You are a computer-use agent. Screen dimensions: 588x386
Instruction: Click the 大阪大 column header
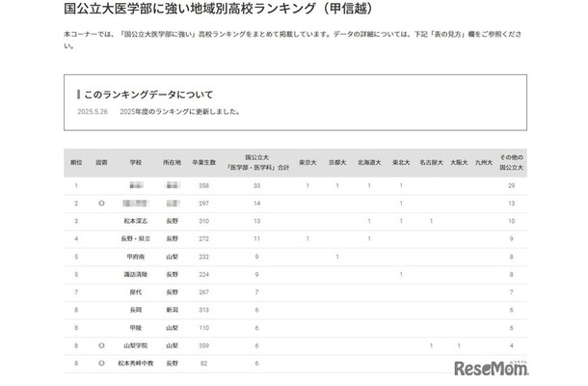tap(459, 162)
